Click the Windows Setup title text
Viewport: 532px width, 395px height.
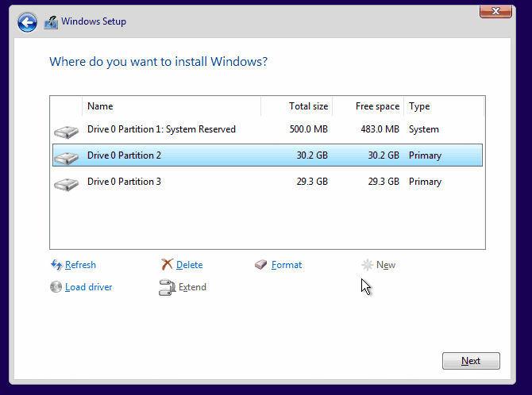click(x=94, y=21)
